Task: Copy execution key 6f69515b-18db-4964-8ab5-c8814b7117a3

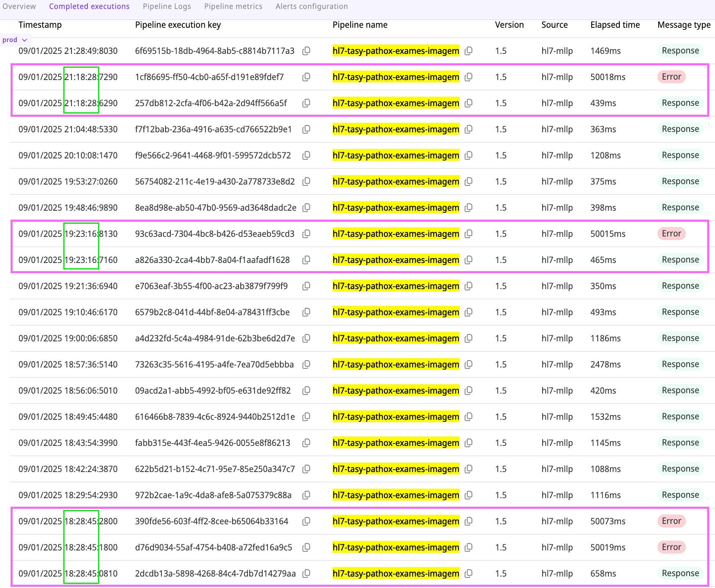Action: pyautogui.click(x=306, y=51)
